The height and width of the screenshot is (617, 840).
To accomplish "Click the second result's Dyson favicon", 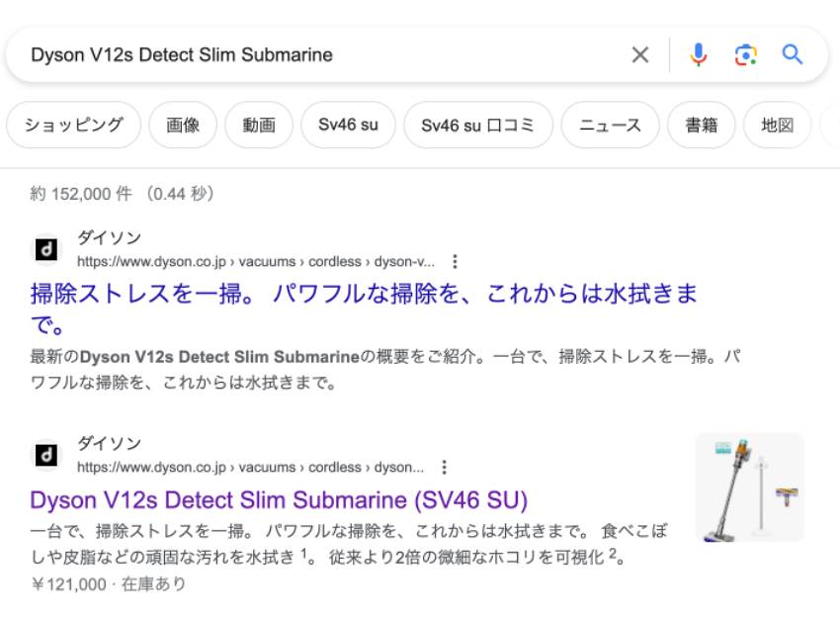I will (46, 455).
